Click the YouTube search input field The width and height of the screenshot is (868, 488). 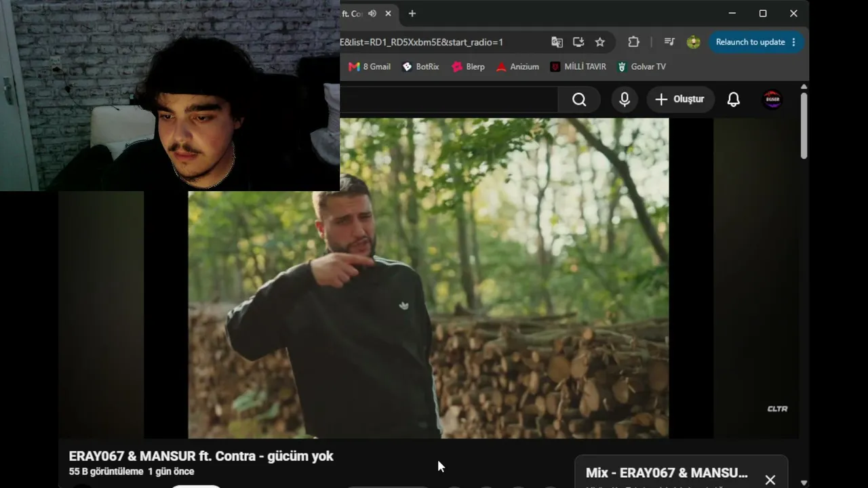click(449, 100)
